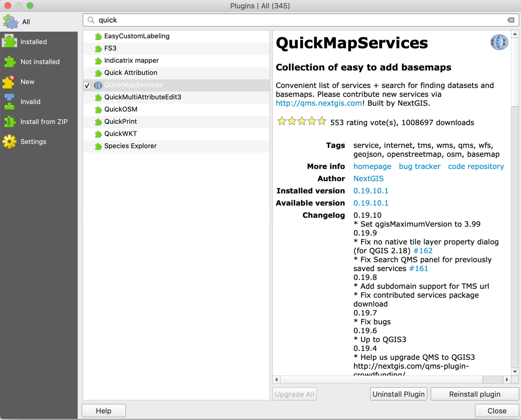This screenshot has width=521, height=420.
Task: Click the large QuickMapServices globe logo
Action: pos(499,42)
